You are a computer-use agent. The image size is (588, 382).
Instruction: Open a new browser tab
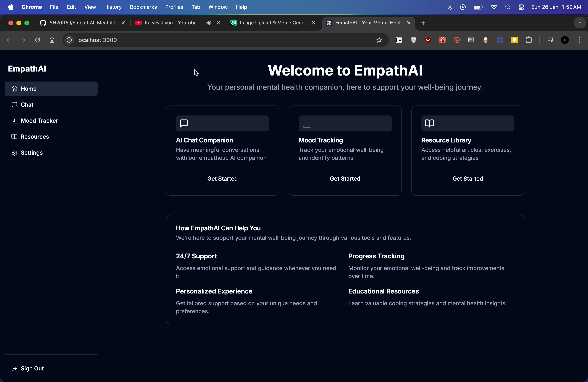tap(423, 23)
